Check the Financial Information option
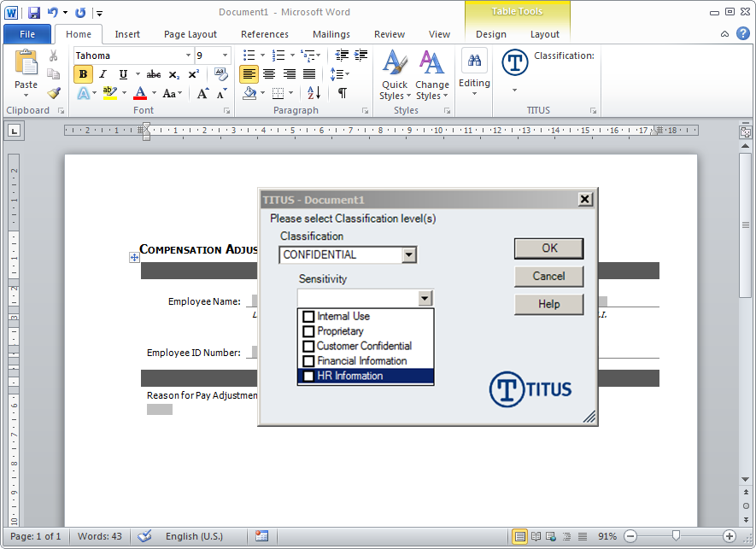This screenshot has height=549, width=756. (308, 361)
